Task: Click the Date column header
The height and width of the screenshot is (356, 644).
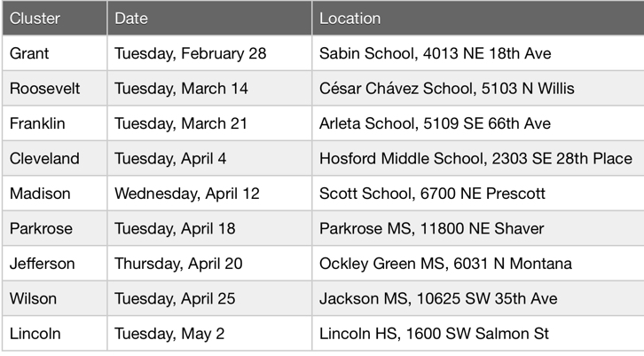Action: pos(209,18)
